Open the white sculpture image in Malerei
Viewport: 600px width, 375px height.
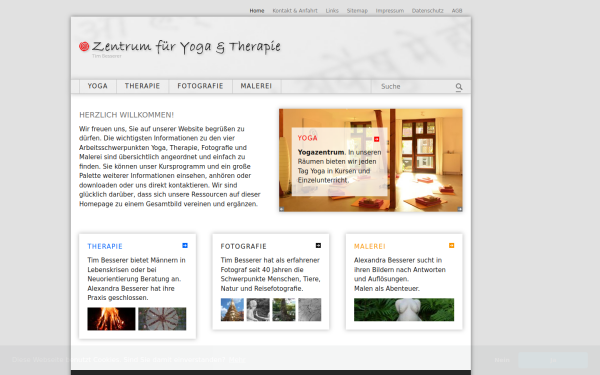(x=404, y=310)
